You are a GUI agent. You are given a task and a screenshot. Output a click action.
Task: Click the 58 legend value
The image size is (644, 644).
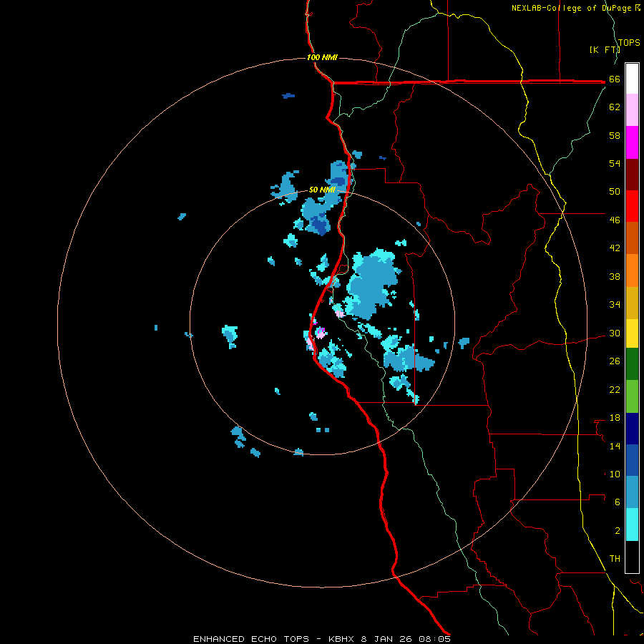[615, 135]
